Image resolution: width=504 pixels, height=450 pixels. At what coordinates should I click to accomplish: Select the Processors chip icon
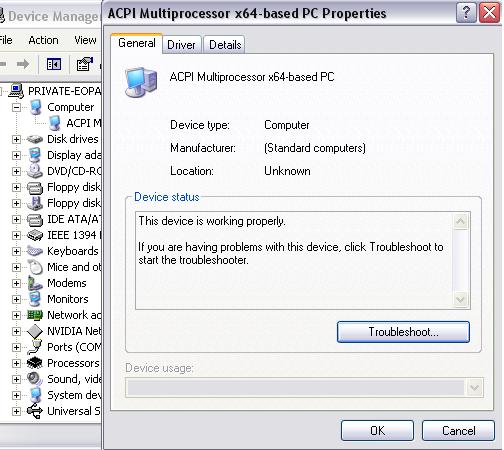pos(35,363)
